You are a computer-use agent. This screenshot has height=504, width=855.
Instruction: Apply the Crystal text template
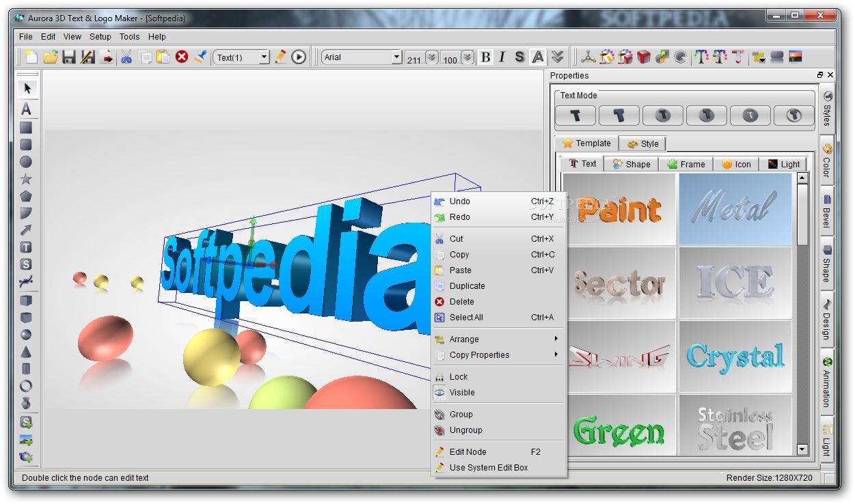(x=735, y=356)
